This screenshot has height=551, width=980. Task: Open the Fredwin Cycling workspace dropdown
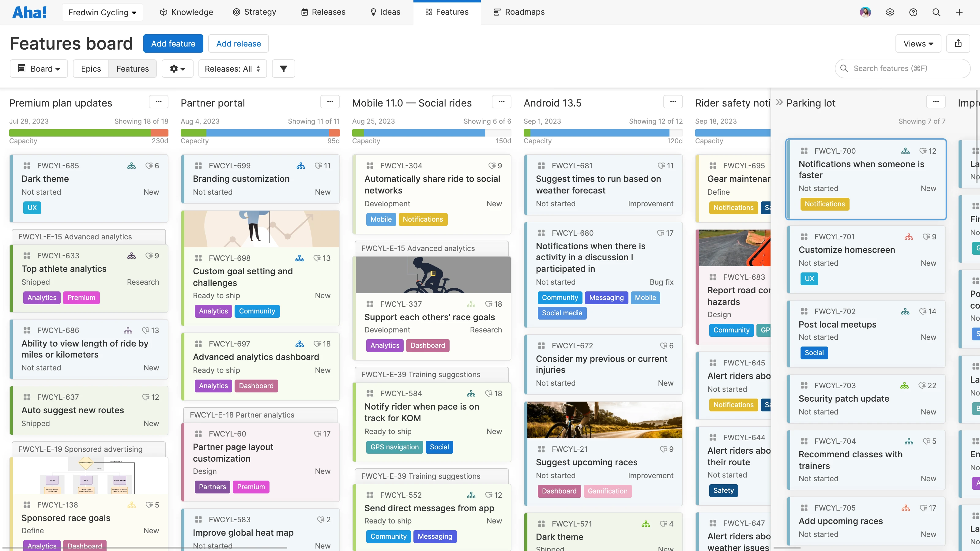click(x=102, y=12)
